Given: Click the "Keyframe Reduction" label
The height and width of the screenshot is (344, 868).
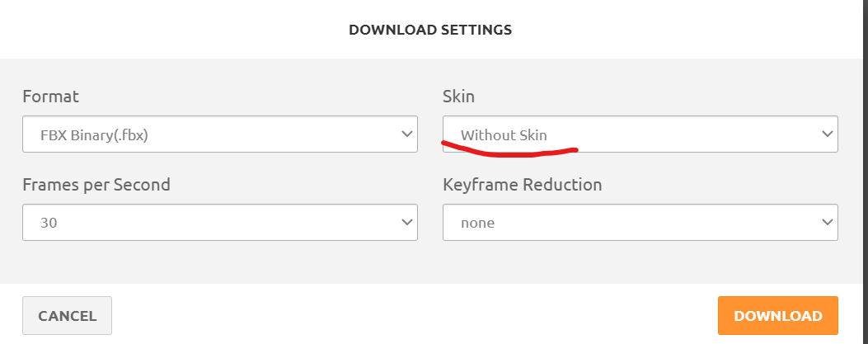Looking at the screenshot, I should tap(523, 185).
